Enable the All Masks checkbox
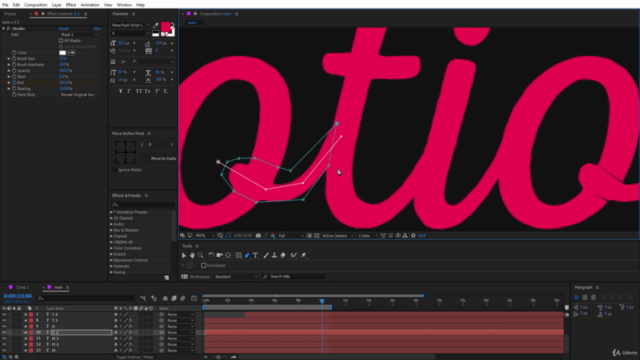 [x=61, y=41]
